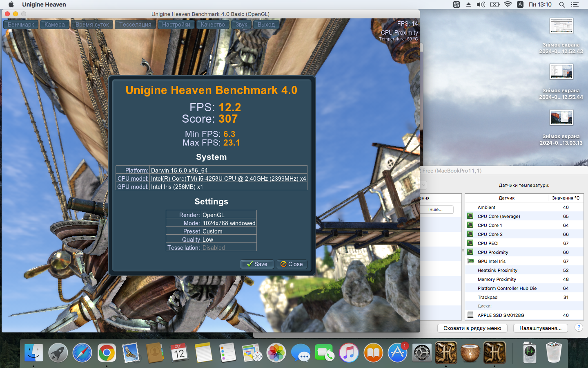Viewport: 588px width, 368px height.
Task: Click the Значення °C column header
Action: 566,198
